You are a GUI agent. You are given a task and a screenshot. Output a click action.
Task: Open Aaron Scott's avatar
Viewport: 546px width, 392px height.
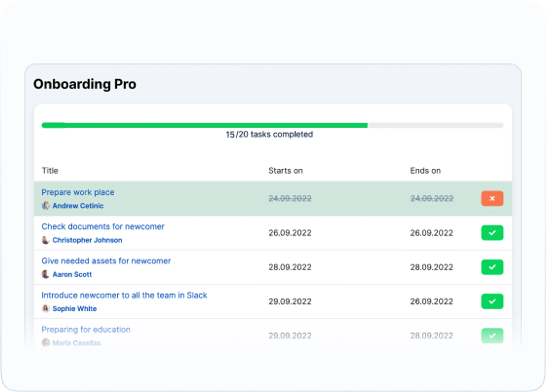pyautogui.click(x=45, y=274)
